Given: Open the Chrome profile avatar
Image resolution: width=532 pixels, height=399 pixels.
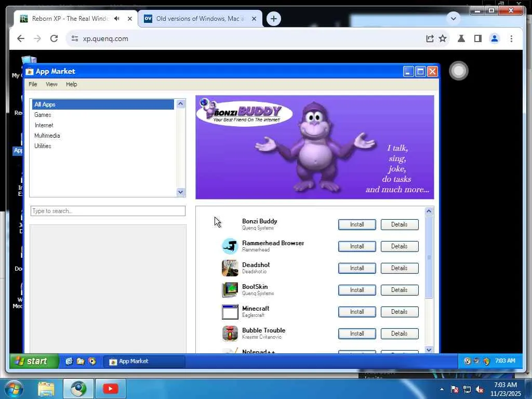Looking at the screenshot, I should [495, 38].
